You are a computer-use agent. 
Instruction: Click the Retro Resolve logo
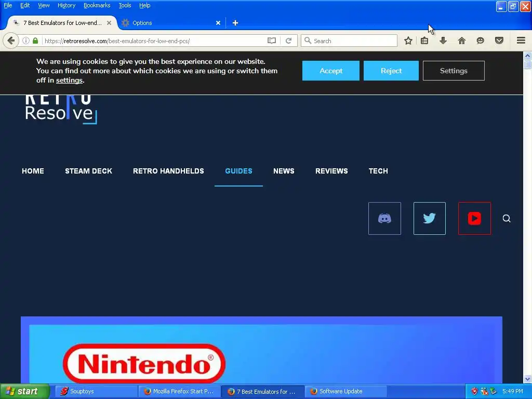[x=61, y=109]
